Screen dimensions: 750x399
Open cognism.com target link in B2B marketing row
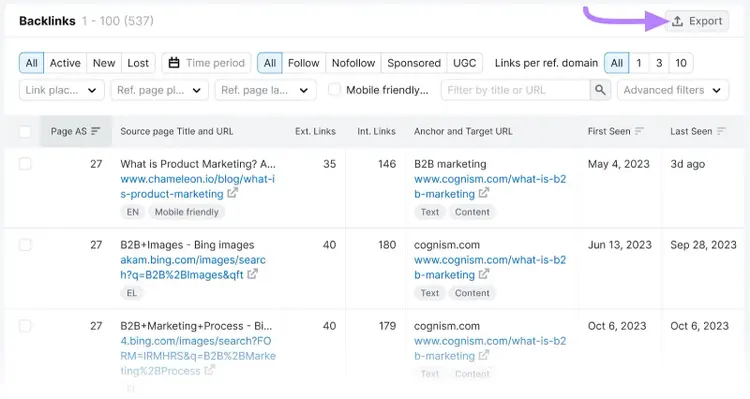490,186
